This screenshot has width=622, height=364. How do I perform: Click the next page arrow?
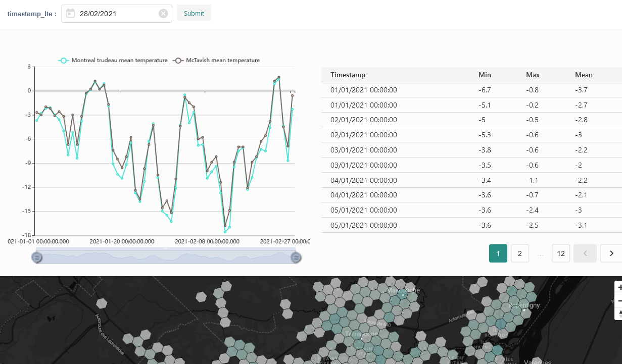tap(611, 253)
